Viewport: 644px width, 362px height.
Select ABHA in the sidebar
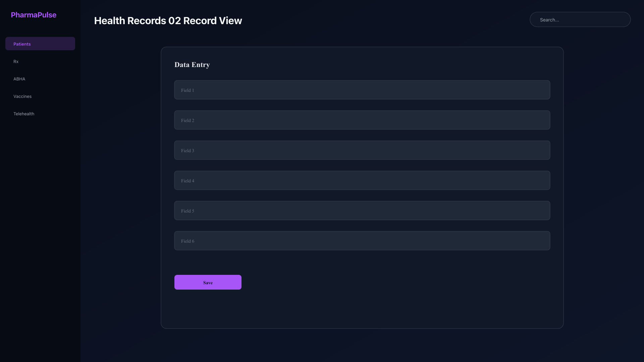tap(40, 79)
